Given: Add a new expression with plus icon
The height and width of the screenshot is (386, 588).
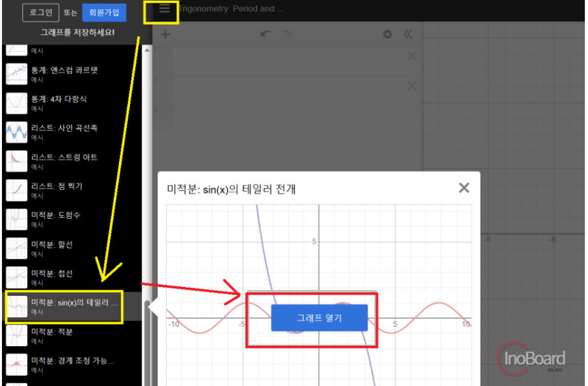Looking at the screenshot, I should pos(165,35).
